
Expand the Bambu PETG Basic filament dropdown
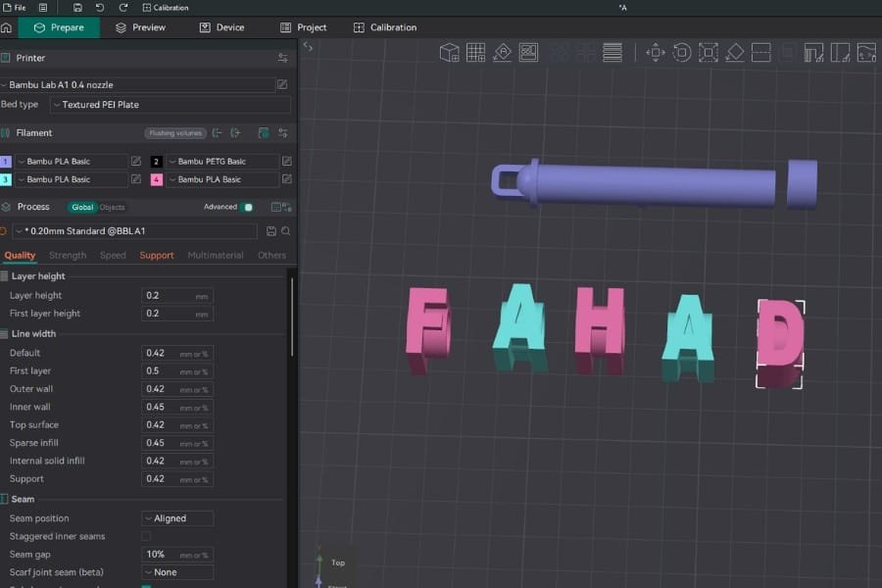(x=222, y=161)
